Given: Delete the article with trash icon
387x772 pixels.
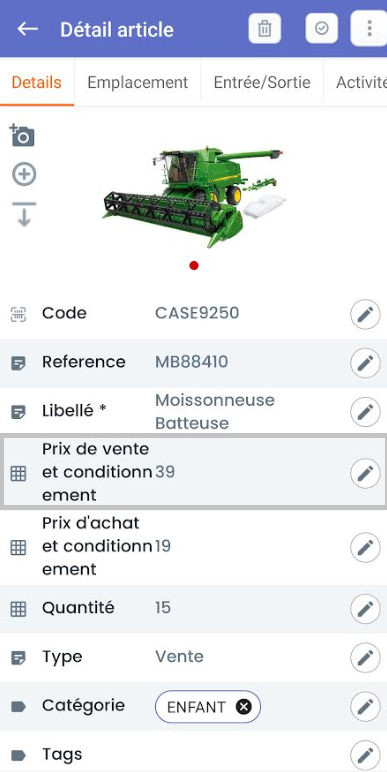Looking at the screenshot, I should pos(265,29).
